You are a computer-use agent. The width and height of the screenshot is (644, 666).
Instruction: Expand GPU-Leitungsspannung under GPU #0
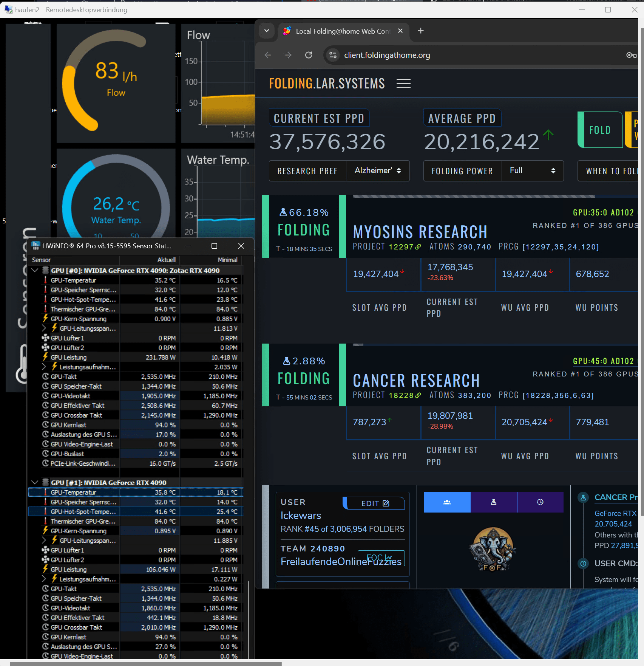click(x=44, y=328)
